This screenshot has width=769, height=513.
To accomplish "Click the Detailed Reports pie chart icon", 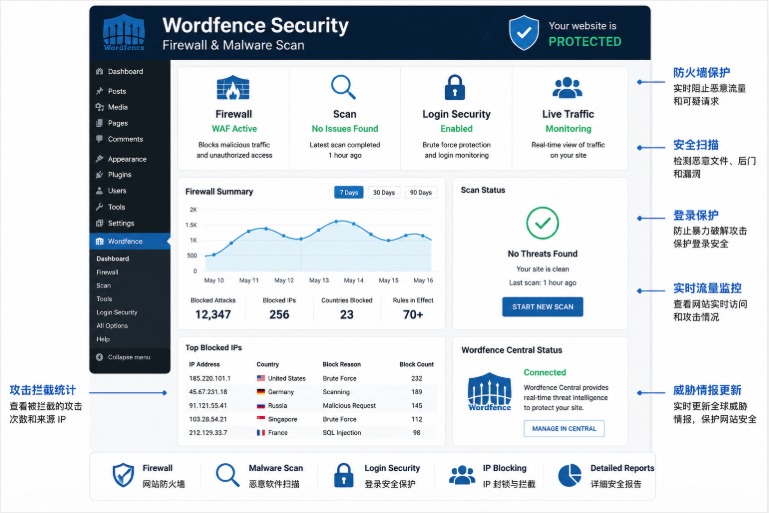I will (x=569, y=475).
